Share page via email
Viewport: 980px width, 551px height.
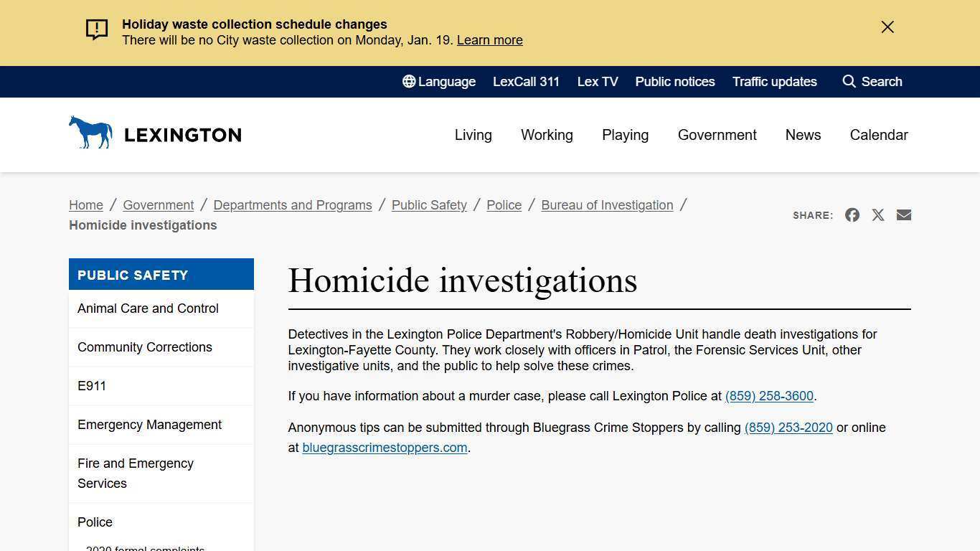pos(904,215)
